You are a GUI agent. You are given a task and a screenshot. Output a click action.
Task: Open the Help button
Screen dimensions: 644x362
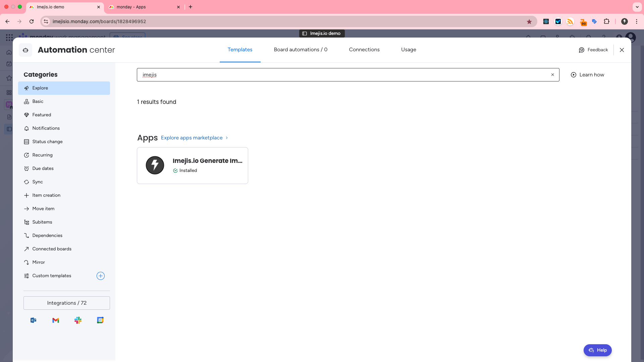pyautogui.click(x=598, y=350)
